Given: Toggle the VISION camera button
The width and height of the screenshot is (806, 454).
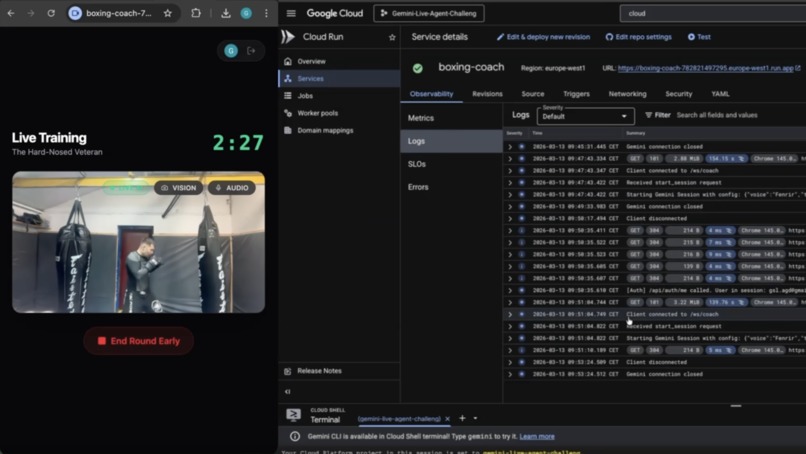Looking at the screenshot, I should coord(179,188).
